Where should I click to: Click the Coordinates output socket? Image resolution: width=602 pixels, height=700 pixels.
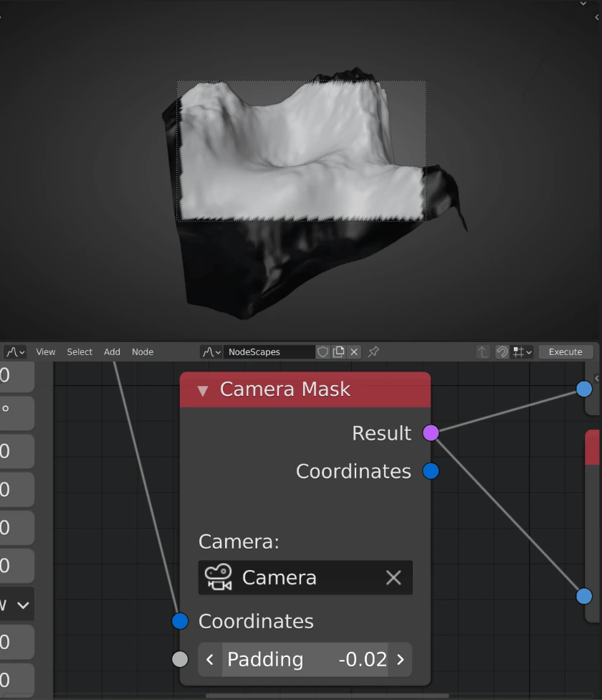[x=431, y=471]
